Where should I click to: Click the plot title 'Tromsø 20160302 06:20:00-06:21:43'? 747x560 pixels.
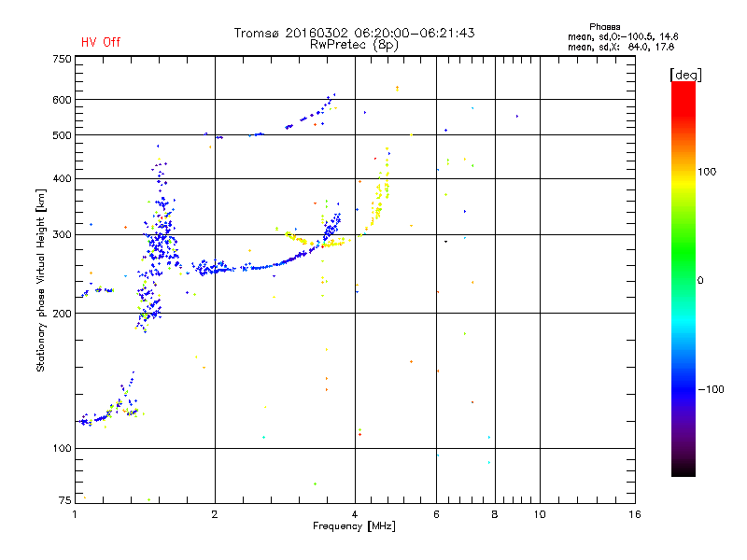[x=355, y=33]
